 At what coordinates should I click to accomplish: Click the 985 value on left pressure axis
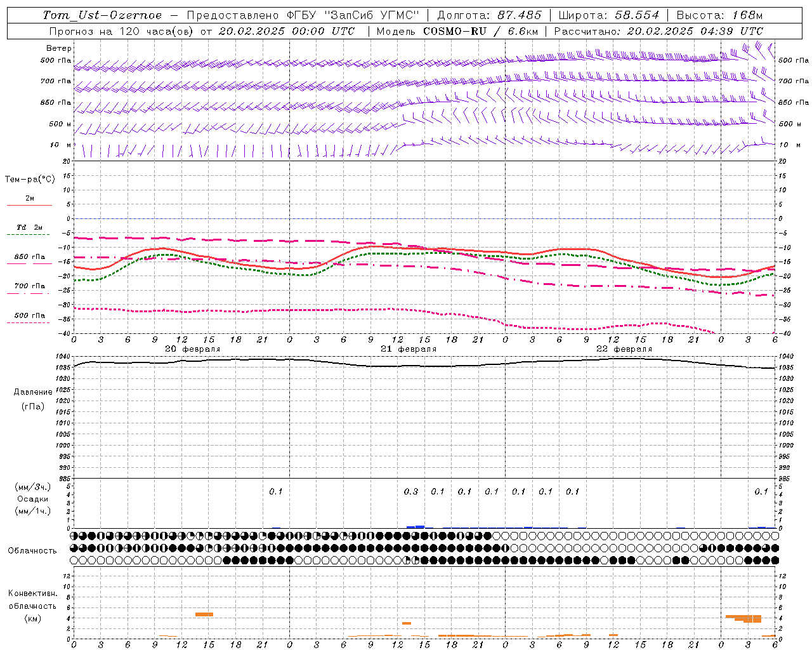coord(66,479)
